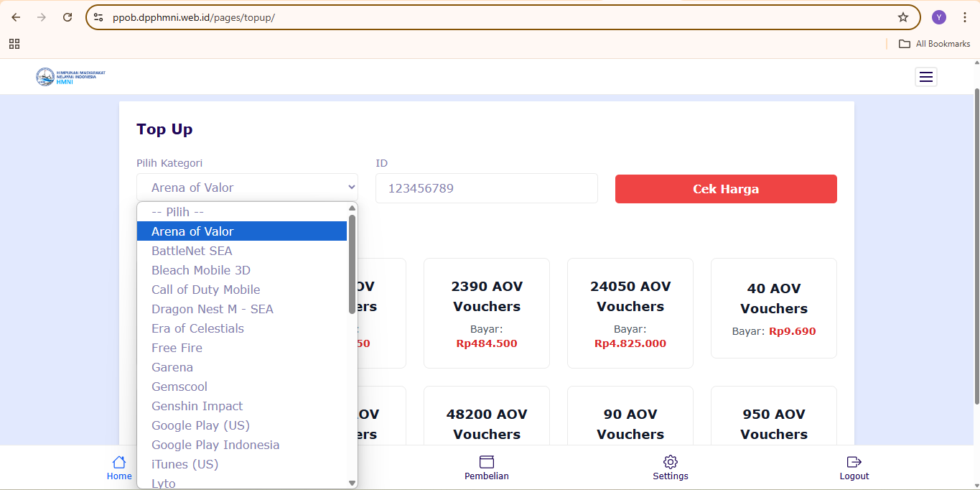Open Pembelian from the bottom bar

click(486, 467)
